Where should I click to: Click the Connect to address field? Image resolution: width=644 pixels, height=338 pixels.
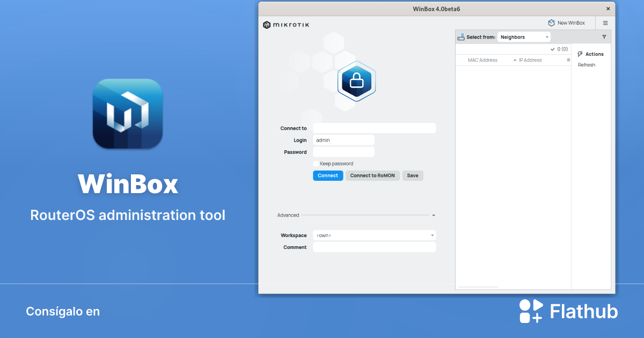pyautogui.click(x=374, y=128)
